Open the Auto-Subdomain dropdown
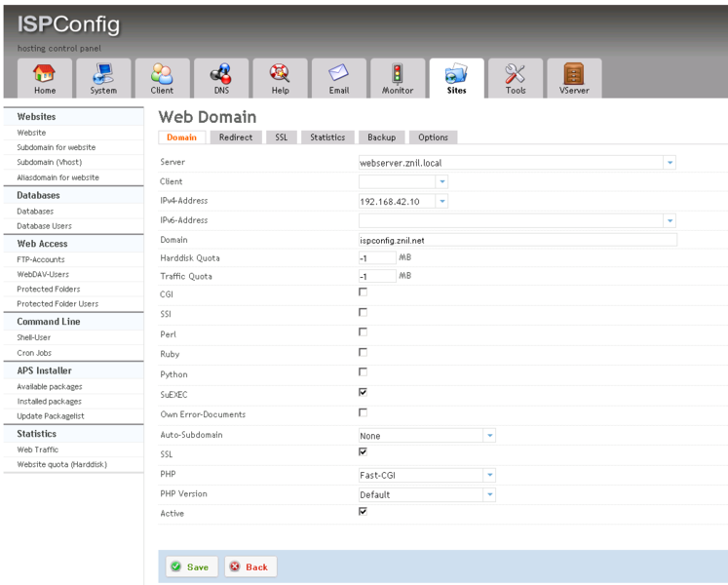The width and height of the screenshot is (728, 585). tap(490, 436)
